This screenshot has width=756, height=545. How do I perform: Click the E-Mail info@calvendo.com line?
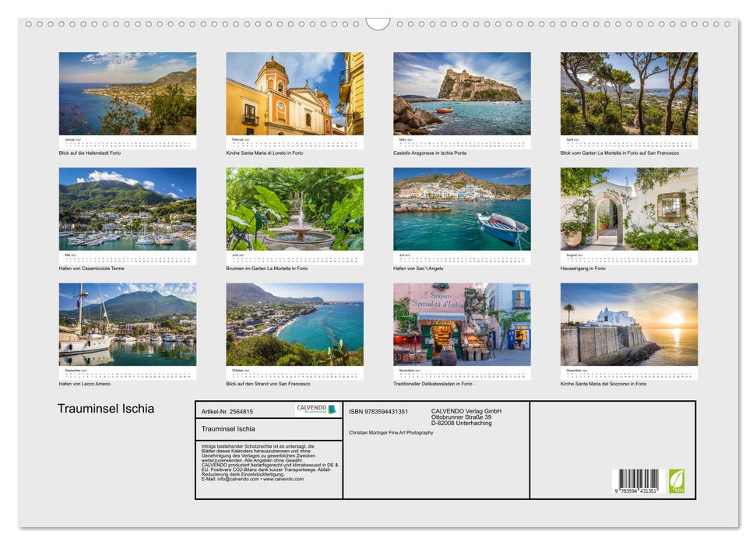coord(252,479)
